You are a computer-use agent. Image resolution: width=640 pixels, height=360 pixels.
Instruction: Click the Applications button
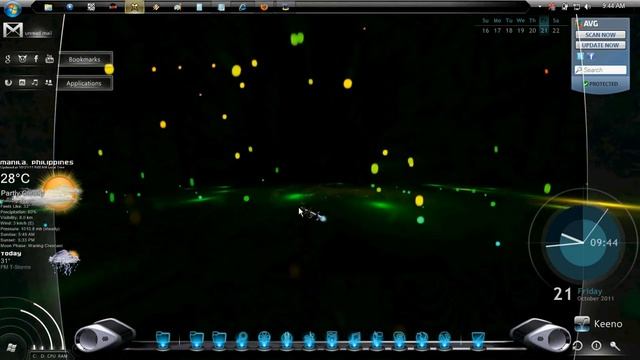(84, 83)
